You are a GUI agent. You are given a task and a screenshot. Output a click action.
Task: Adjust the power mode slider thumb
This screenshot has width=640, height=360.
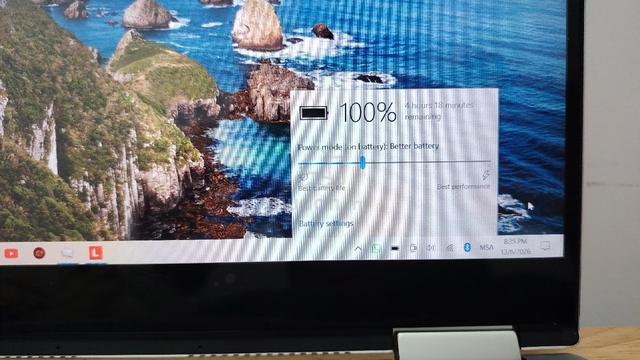362,163
